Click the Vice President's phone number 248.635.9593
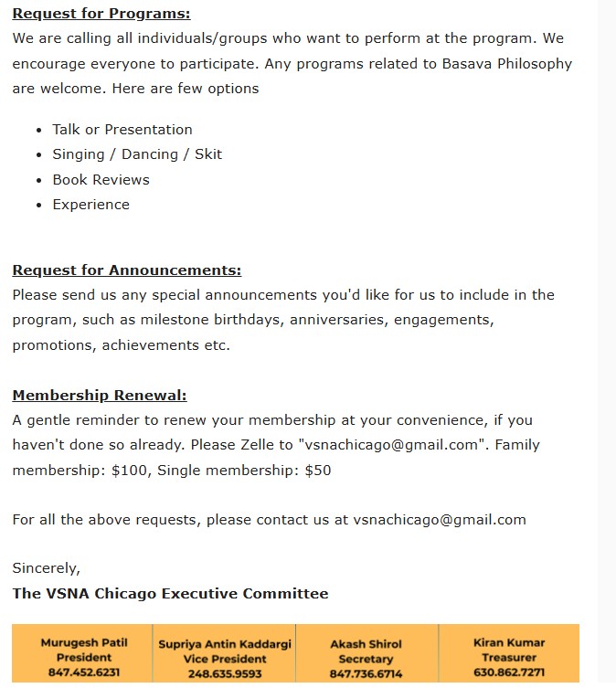 (225, 674)
